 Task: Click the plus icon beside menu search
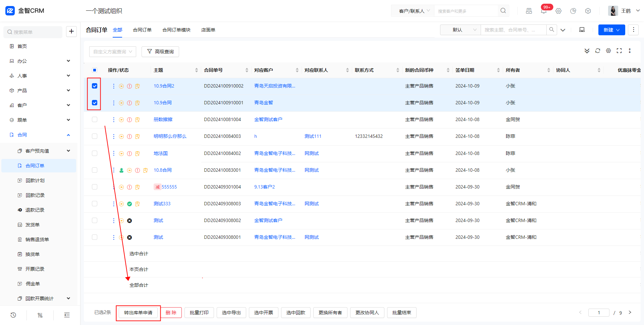71,32
